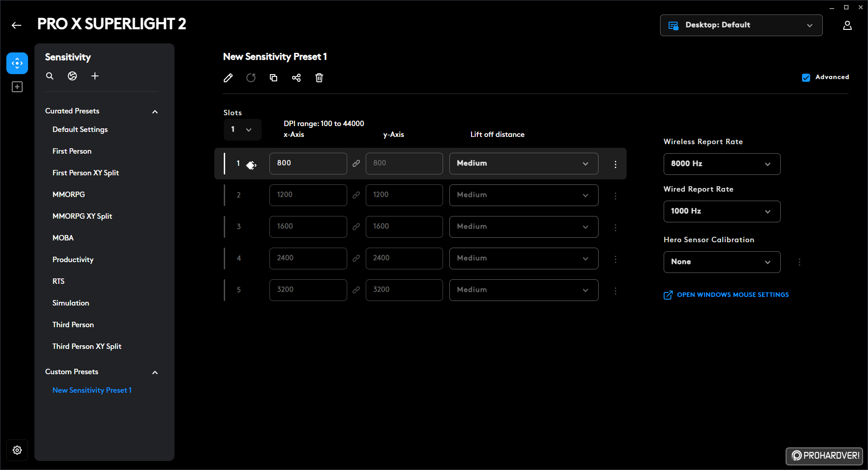Reset preset with the circular arrow icon

click(251, 78)
